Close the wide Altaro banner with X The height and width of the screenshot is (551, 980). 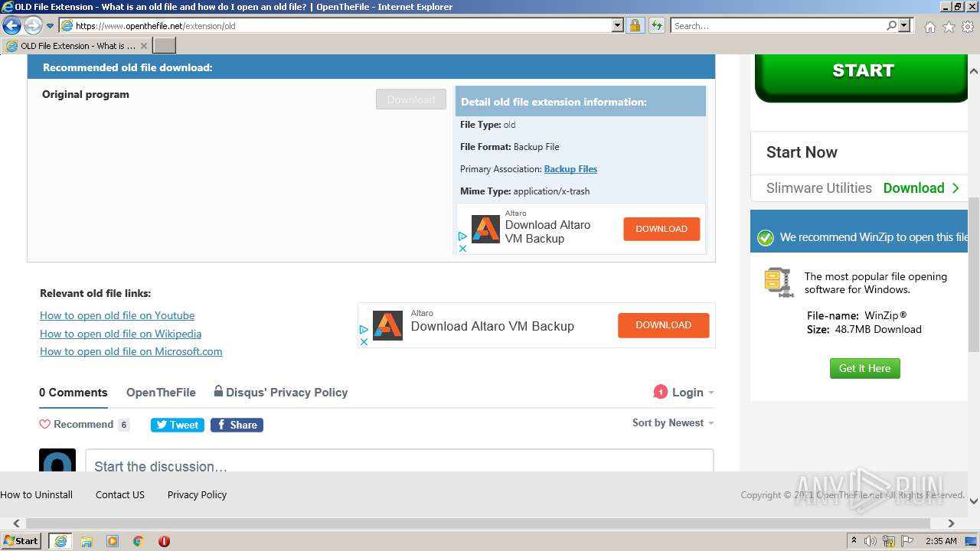364,342
